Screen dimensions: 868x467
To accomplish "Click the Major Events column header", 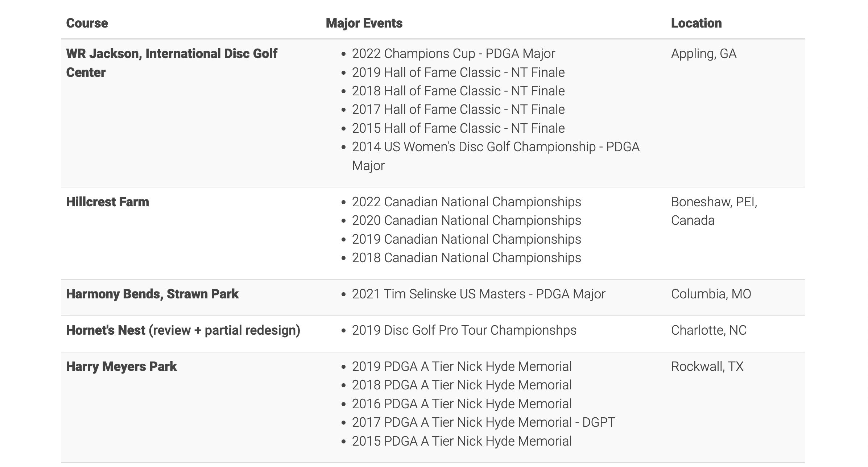I will [364, 23].
